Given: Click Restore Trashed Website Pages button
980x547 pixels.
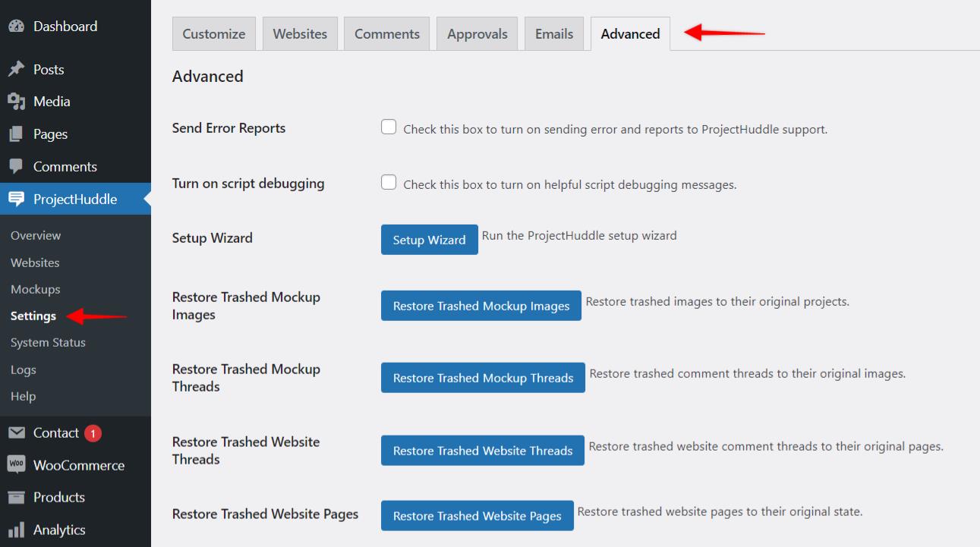Looking at the screenshot, I should (x=477, y=516).
